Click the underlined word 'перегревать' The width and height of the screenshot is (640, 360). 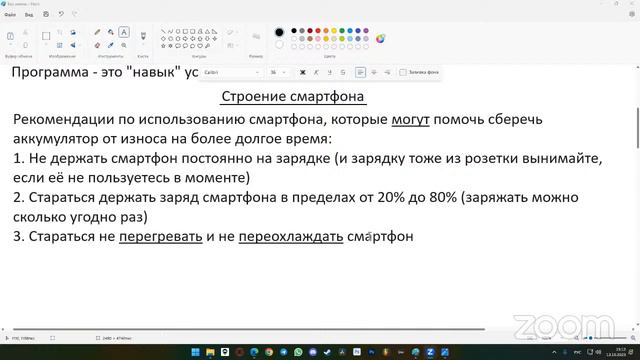(x=161, y=236)
